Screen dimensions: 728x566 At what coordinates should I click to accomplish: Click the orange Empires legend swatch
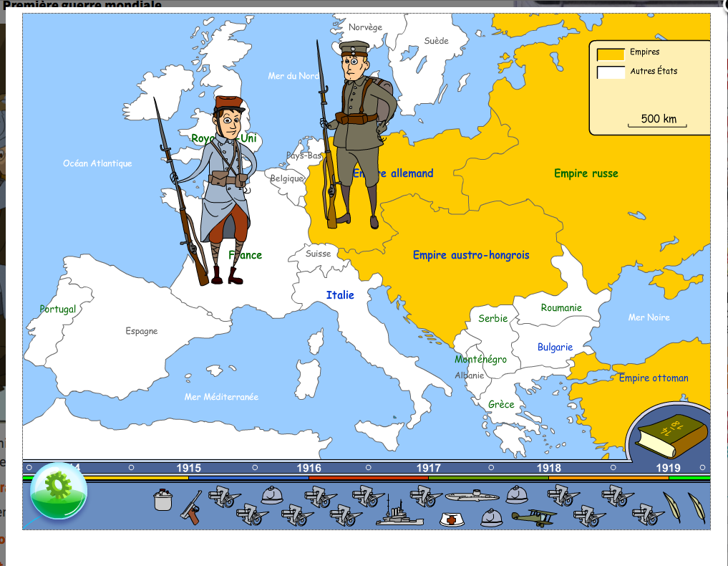(x=611, y=54)
